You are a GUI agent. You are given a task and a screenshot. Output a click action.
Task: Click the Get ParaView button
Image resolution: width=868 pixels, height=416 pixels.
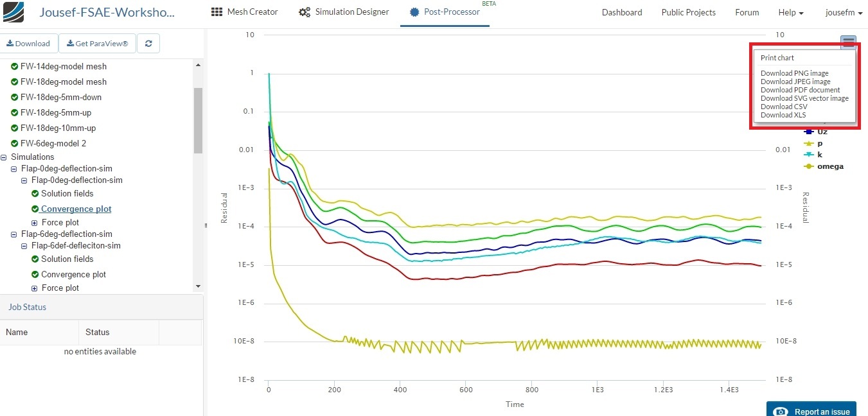click(97, 43)
